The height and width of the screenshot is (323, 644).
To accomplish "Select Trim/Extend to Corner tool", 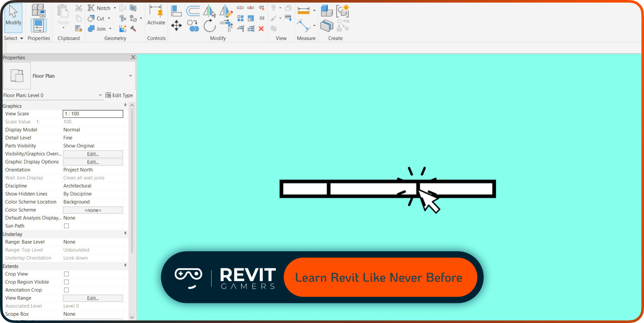I will coord(226,26).
